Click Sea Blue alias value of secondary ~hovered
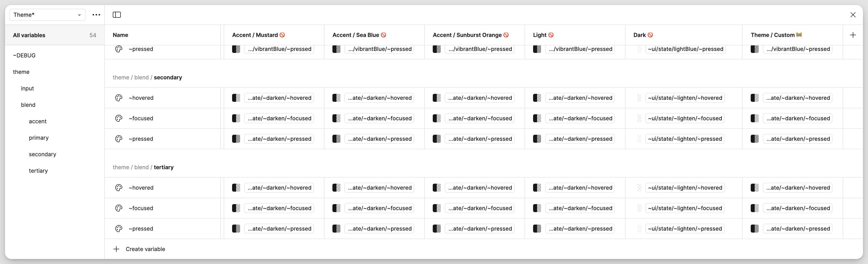868x264 pixels. (x=380, y=98)
